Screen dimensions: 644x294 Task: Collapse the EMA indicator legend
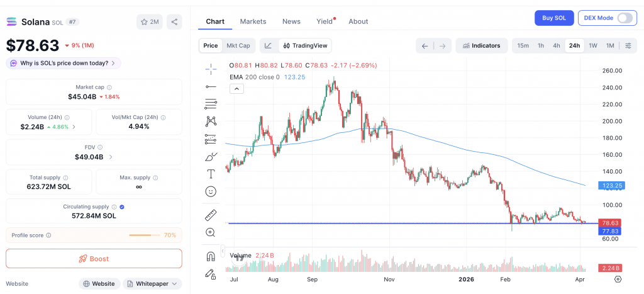[236, 89]
